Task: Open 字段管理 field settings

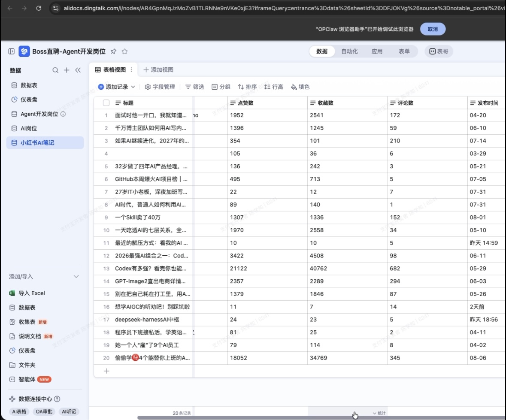Action: (x=160, y=87)
